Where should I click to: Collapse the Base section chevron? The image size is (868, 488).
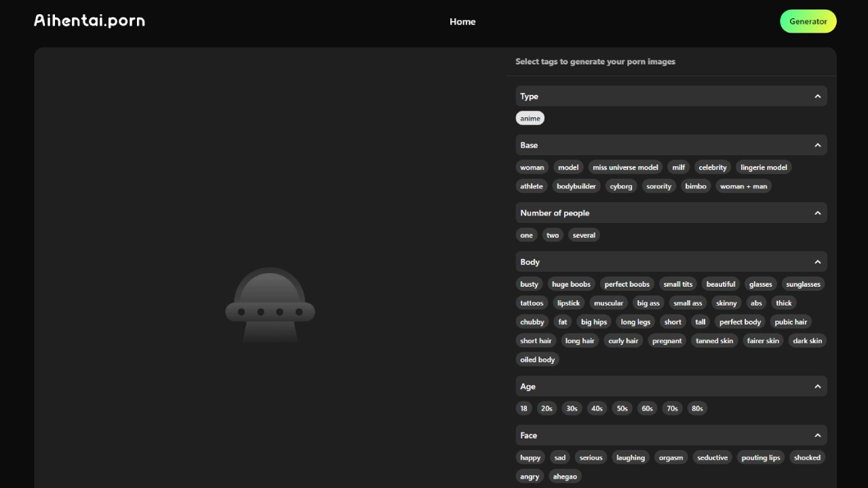pos(817,145)
